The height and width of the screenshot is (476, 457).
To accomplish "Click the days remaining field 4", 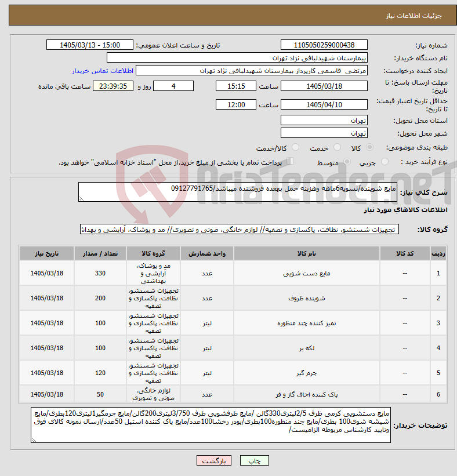I will coord(173,86).
